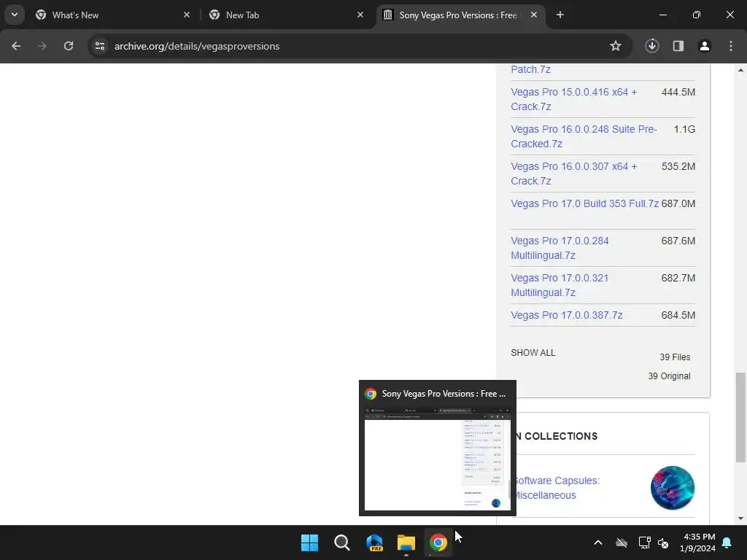Open the Chrome downloads icon

(x=652, y=46)
